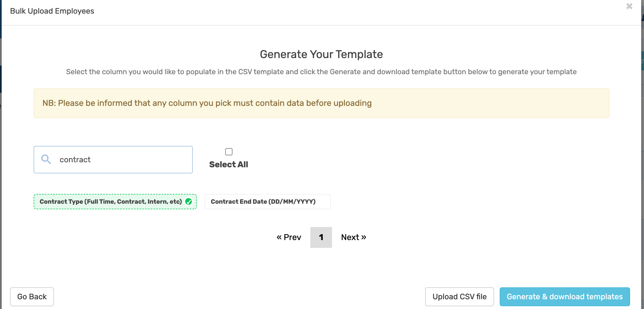Click the magnifier icon in search box
The height and width of the screenshot is (309, 644).
[x=46, y=159]
